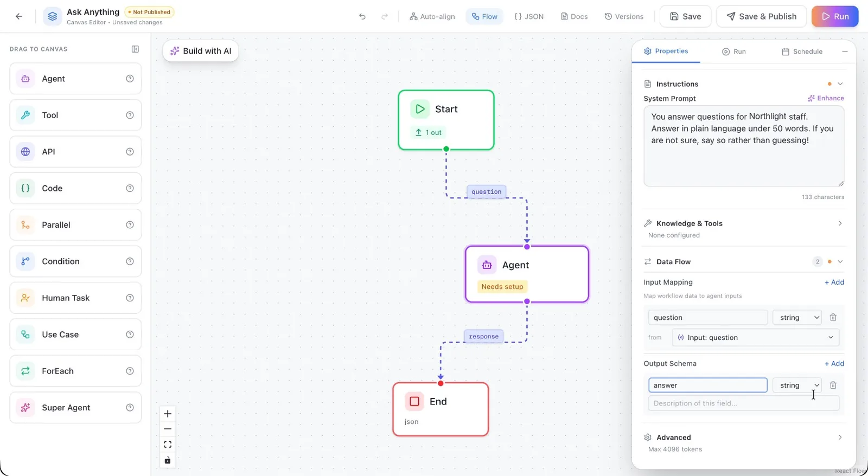This screenshot has height=476, width=868.
Task: Add a new Input Mapping
Action: 834,282
